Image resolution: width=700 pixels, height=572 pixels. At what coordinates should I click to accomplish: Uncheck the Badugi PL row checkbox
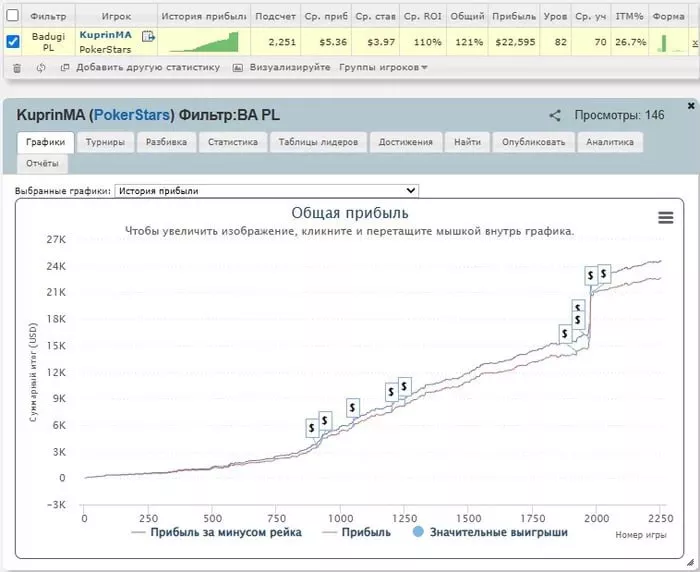click(x=13, y=42)
